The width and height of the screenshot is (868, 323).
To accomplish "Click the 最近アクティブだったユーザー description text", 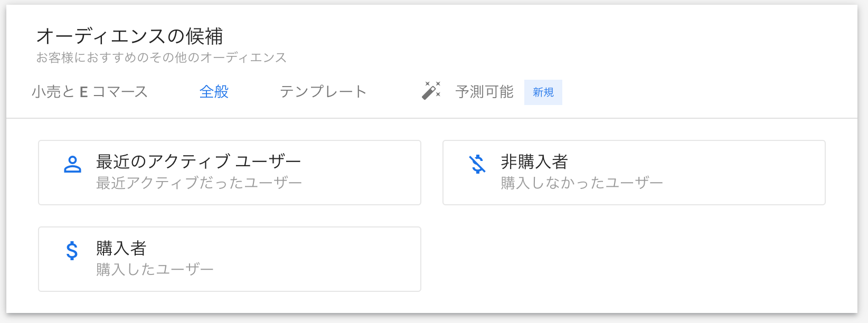I will (199, 183).
